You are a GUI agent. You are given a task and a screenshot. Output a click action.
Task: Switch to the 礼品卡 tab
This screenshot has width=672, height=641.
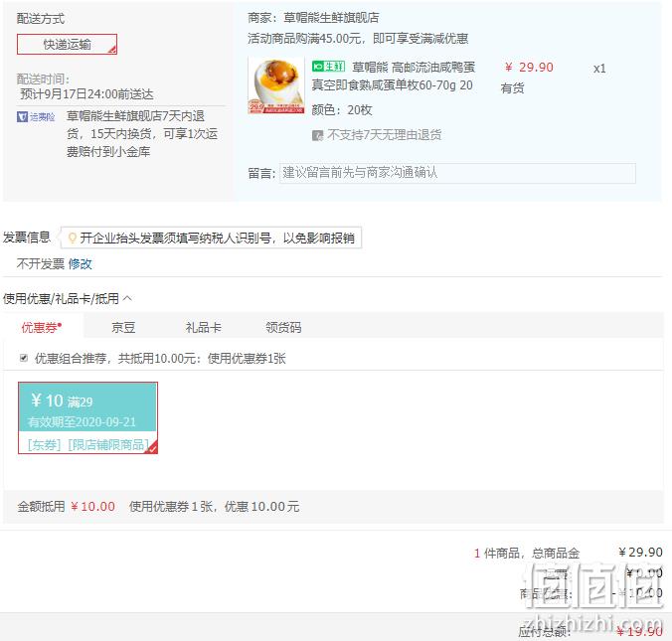203,327
